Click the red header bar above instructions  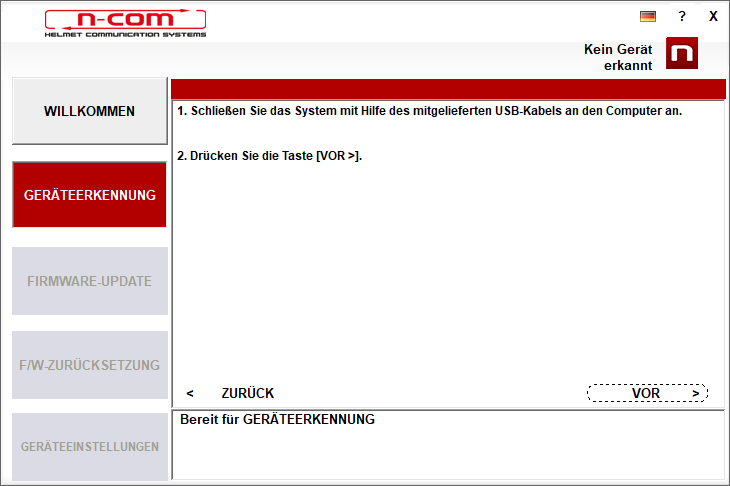pos(448,89)
